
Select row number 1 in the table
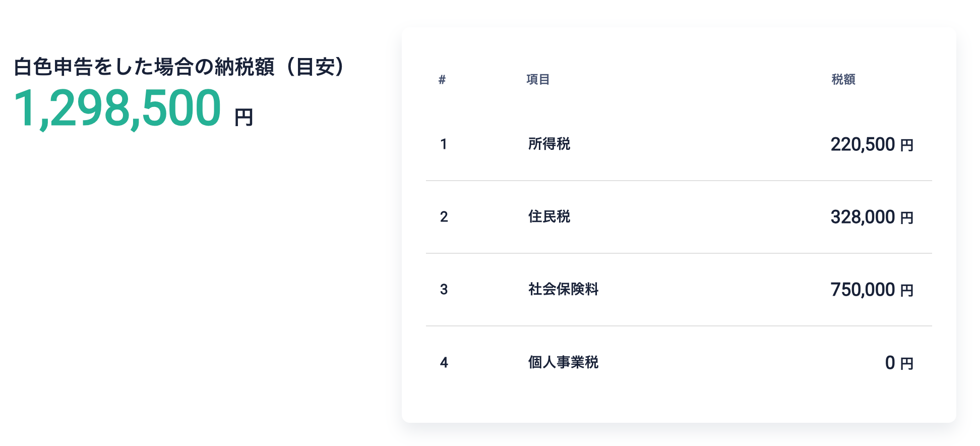click(444, 144)
